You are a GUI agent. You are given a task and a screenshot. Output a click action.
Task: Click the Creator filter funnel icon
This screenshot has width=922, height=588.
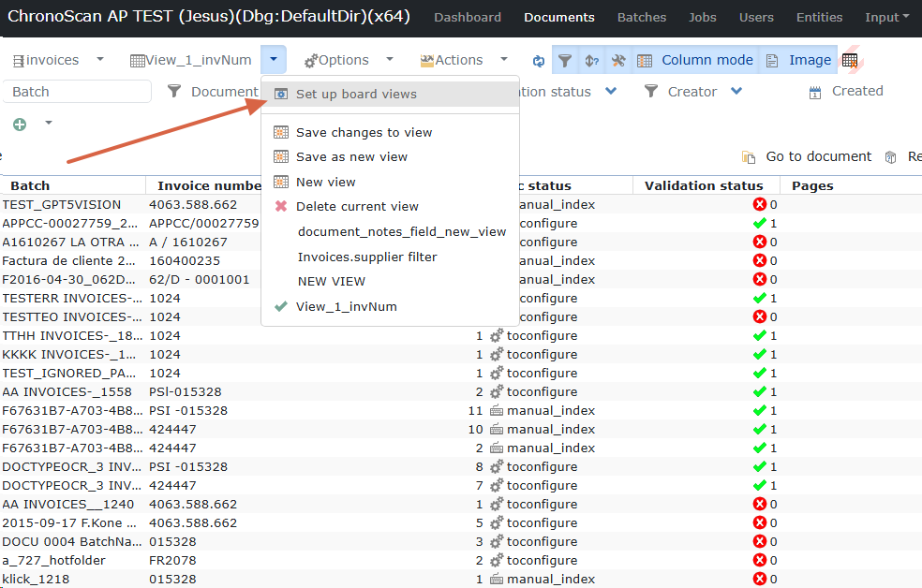point(651,92)
